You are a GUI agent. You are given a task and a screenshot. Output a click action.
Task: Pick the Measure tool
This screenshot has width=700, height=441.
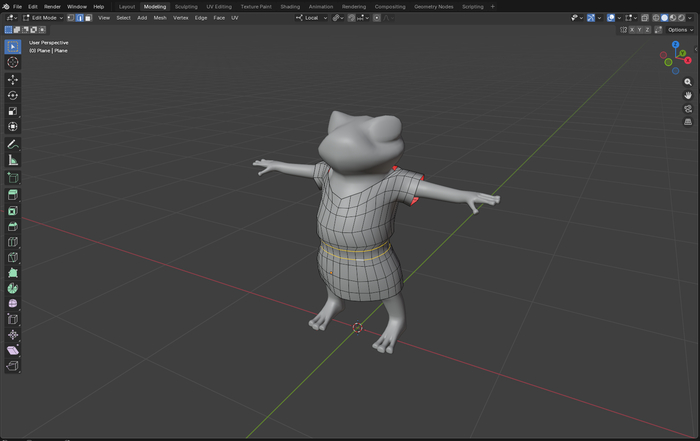coord(13,159)
